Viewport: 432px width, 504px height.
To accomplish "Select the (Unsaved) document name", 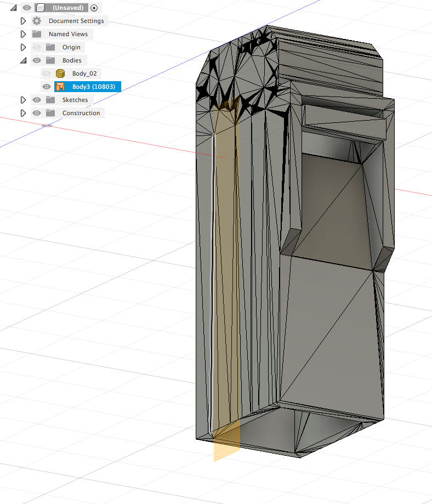I will tap(68, 8).
